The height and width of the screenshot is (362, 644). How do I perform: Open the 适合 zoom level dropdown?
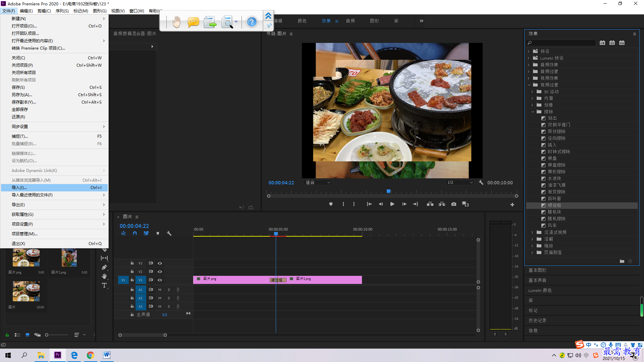pos(317,183)
